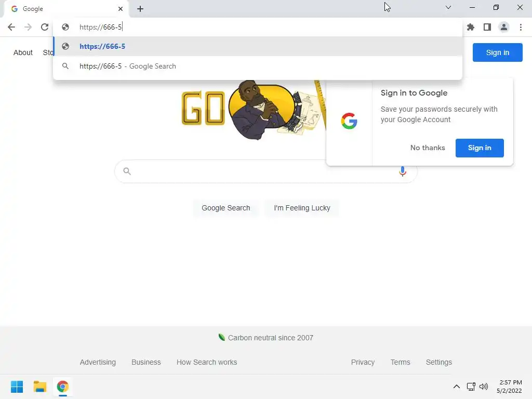Open the Chrome profile avatar icon
Screen dimensions: 532x399
coord(504,27)
